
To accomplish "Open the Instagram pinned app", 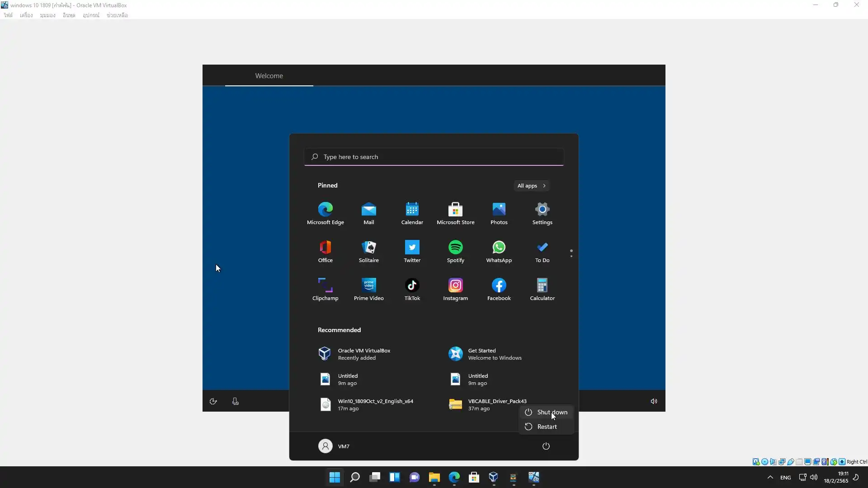I will click(x=455, y=289).
